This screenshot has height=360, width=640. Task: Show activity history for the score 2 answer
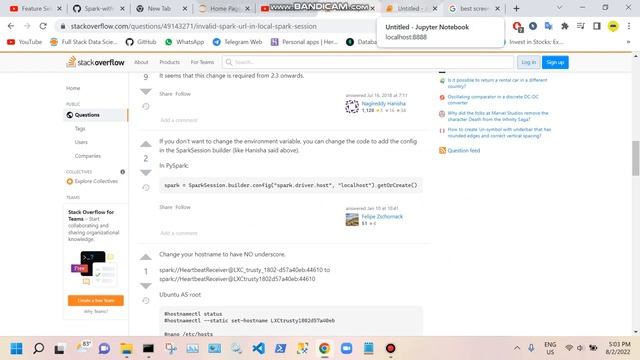point(146,188)
